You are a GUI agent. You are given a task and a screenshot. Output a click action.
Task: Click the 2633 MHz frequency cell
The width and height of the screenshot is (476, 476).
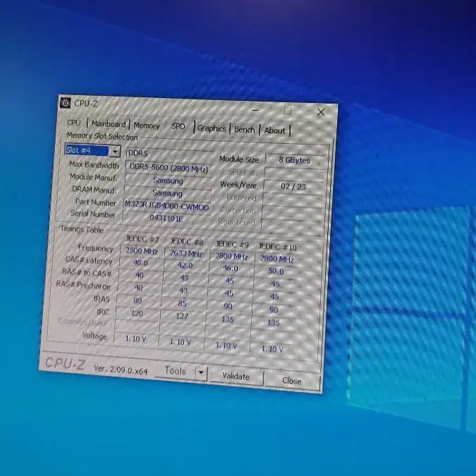(186, 253)
